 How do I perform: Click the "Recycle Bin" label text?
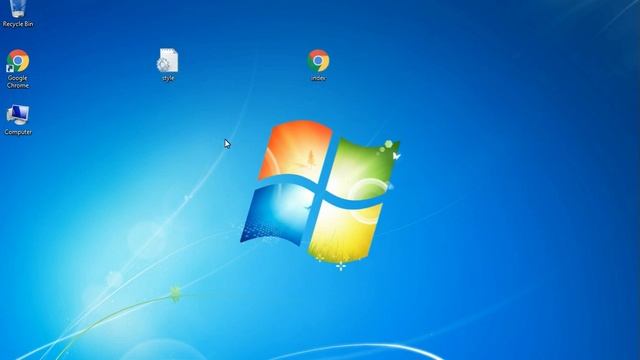point(18,24)
